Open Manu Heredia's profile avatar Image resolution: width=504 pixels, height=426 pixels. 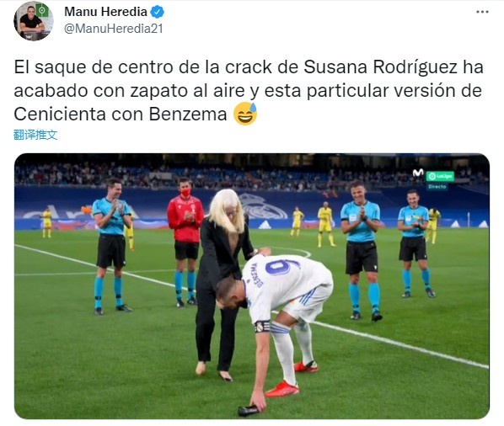click(34, 21)
